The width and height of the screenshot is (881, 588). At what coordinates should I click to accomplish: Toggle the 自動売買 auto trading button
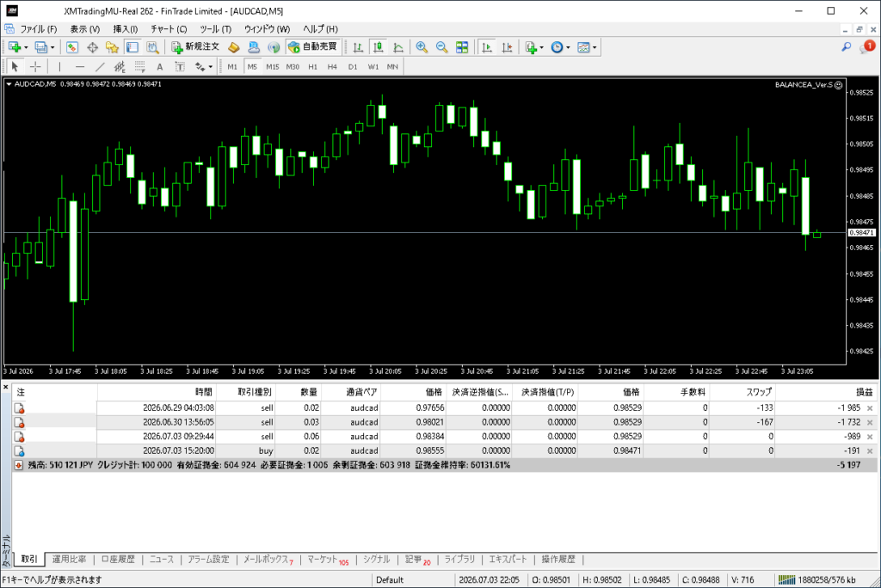(312, 47)
